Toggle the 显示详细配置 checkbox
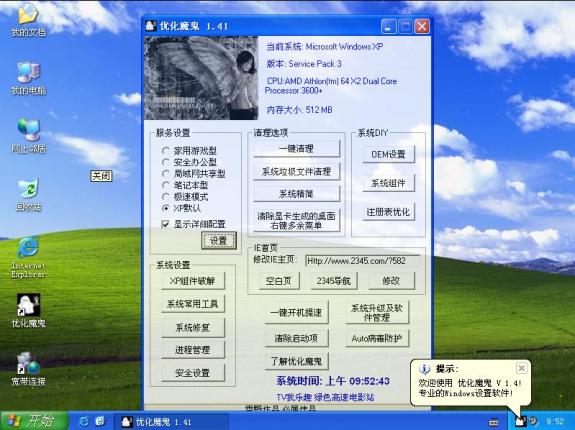Screen dimensions: 575x430 165,224
